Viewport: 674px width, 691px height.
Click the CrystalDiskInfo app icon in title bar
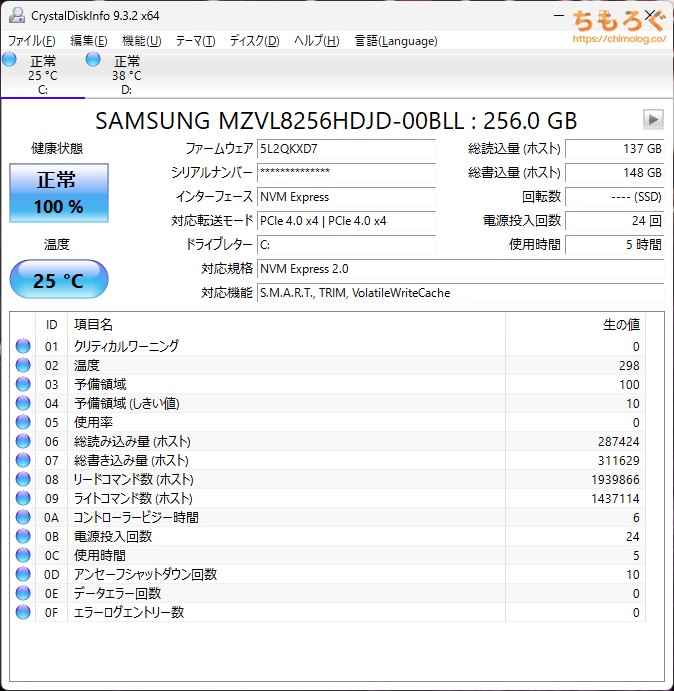[x=17, y=16]
